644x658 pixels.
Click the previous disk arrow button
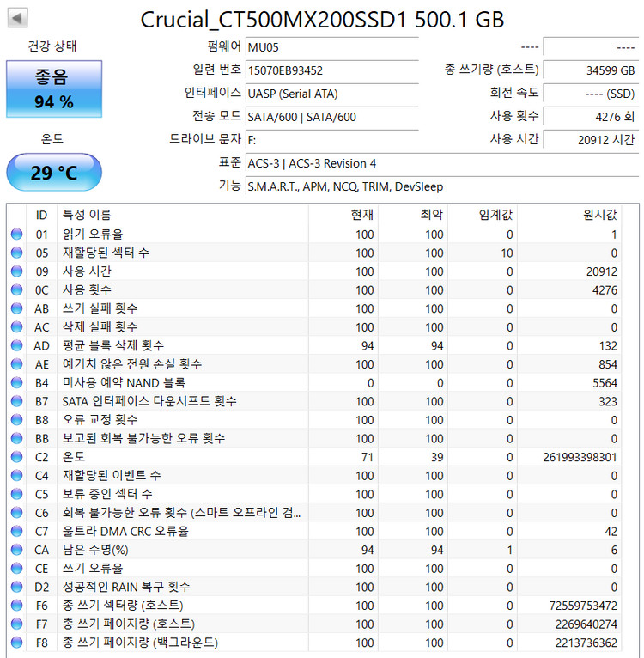[x=17, y=18]
